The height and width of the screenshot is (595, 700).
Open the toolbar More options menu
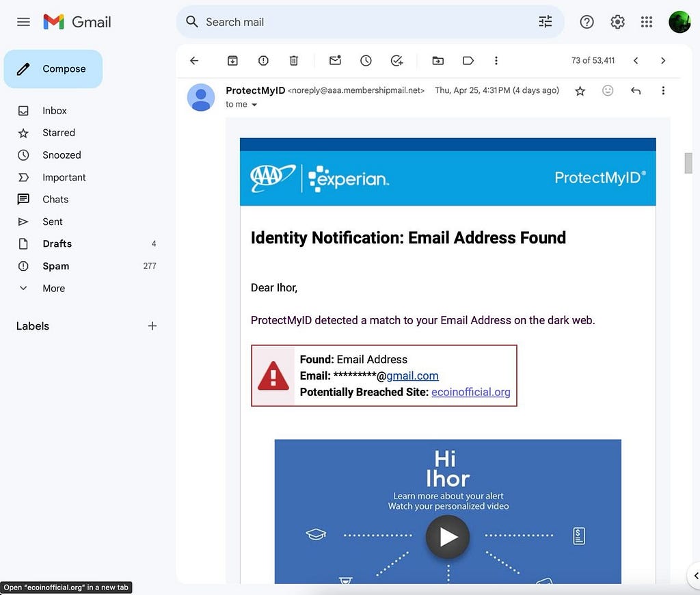click(x=496, y=61)
